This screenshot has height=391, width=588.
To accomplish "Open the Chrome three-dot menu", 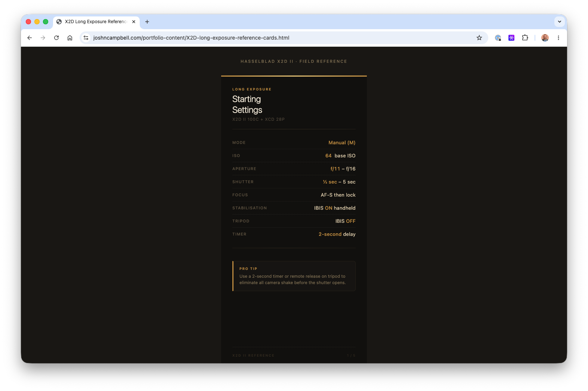I will tap(558, 38).
